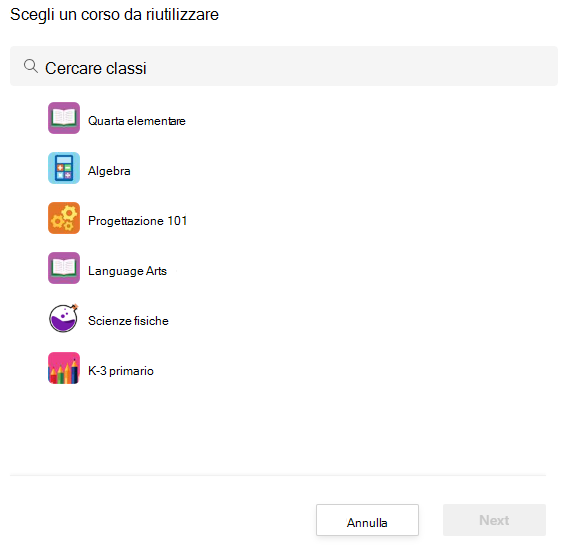565x545 pixels.
Task: Pick the Progettazione 101 orange gears icon
Action: [64, 218]
